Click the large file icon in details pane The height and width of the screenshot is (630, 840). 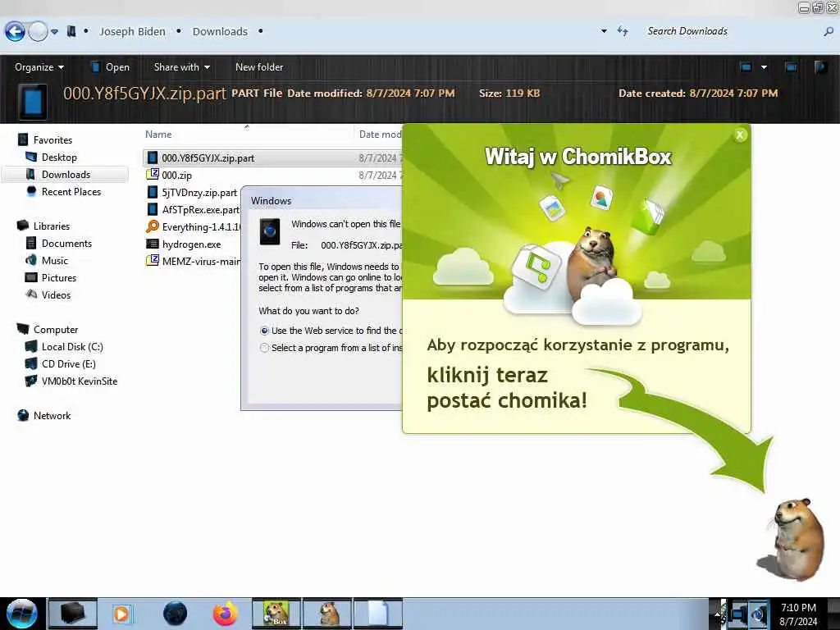click(x=33, y=101)
